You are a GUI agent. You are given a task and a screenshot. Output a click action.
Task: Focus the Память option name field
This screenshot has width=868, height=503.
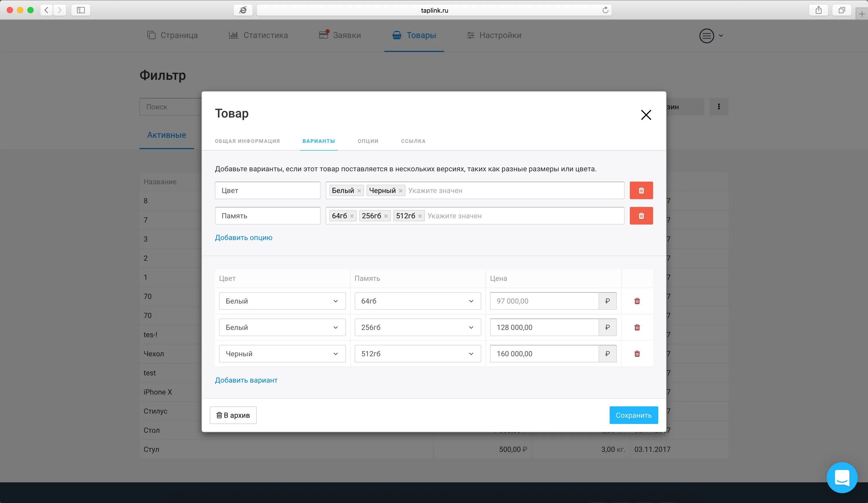click(268, 216)
